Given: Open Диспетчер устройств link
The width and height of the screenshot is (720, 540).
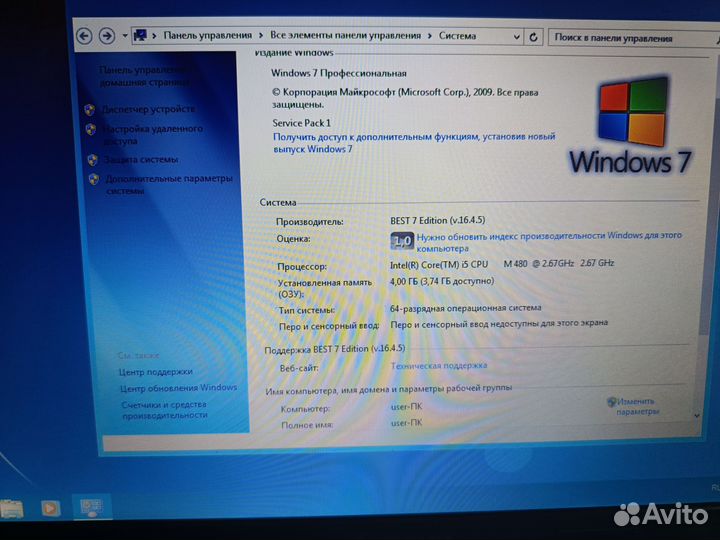Looking at the screenshot, I should point(148,109).
